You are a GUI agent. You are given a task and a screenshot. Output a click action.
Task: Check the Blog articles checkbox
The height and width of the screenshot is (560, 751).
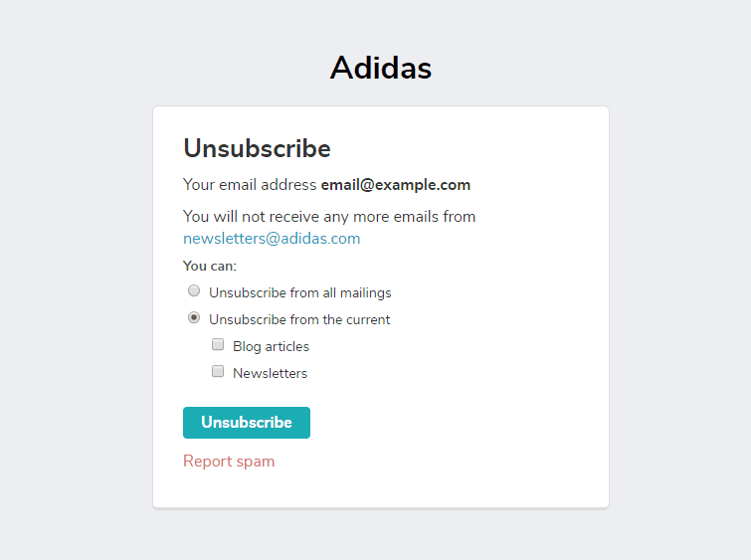click(218, 345)
